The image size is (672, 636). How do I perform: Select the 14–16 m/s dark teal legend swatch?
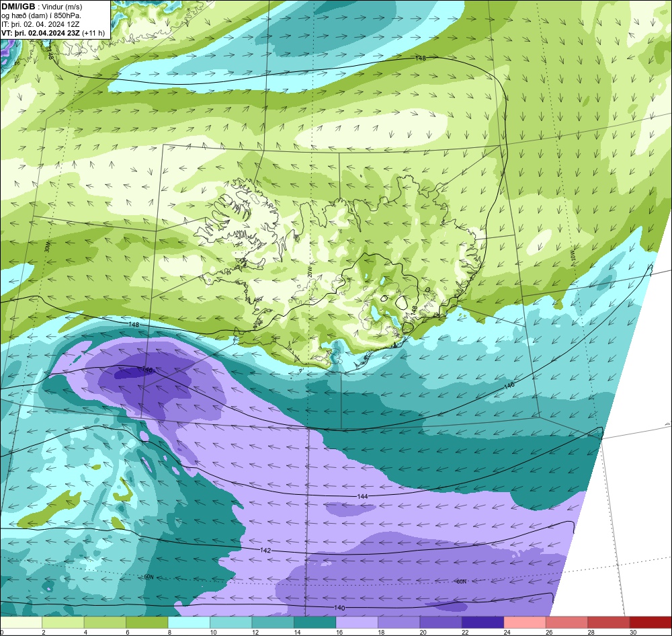point(315,623)
